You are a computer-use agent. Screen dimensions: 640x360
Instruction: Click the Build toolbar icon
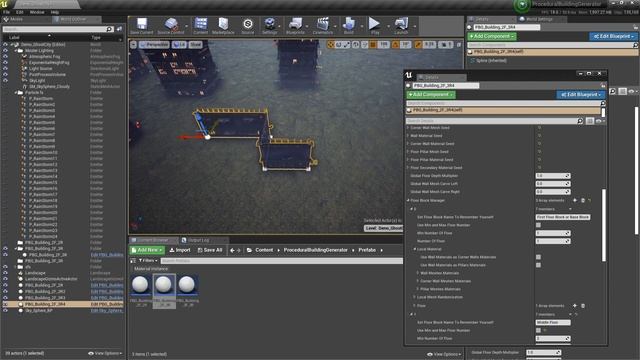pyautogui.click(x=349, y=26)
